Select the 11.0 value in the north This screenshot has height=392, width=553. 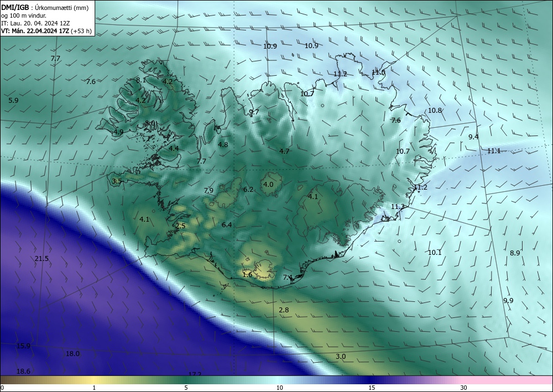click(x=378, y=72)
